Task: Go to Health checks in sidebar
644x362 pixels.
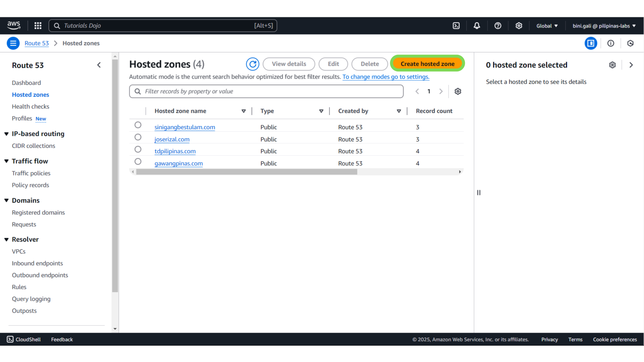Action: pyautogui.click(x=30, y=106)
